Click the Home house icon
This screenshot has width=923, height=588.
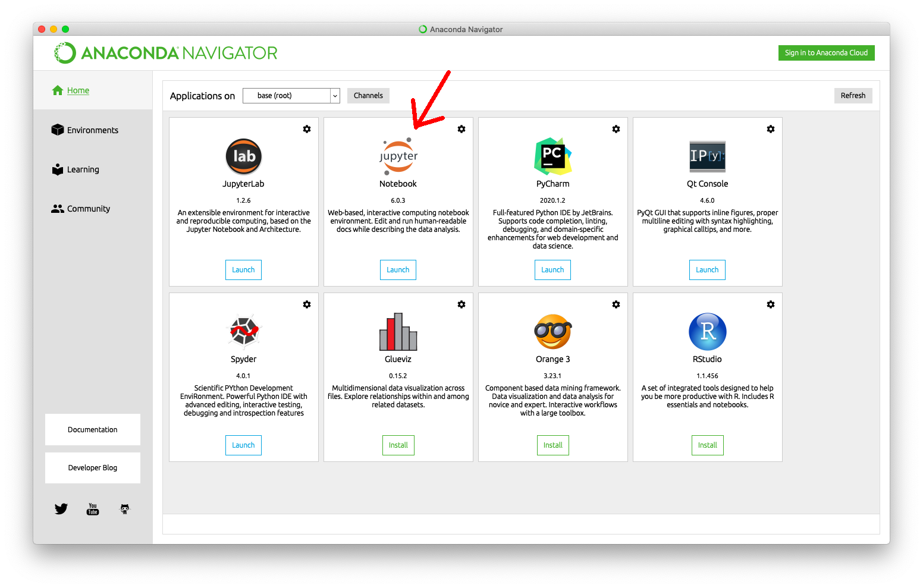coord(58,90)
